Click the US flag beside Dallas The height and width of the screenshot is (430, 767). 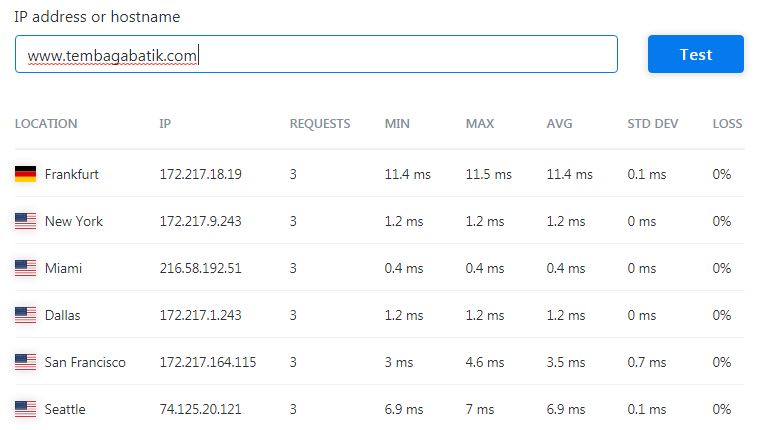(25, 315)
